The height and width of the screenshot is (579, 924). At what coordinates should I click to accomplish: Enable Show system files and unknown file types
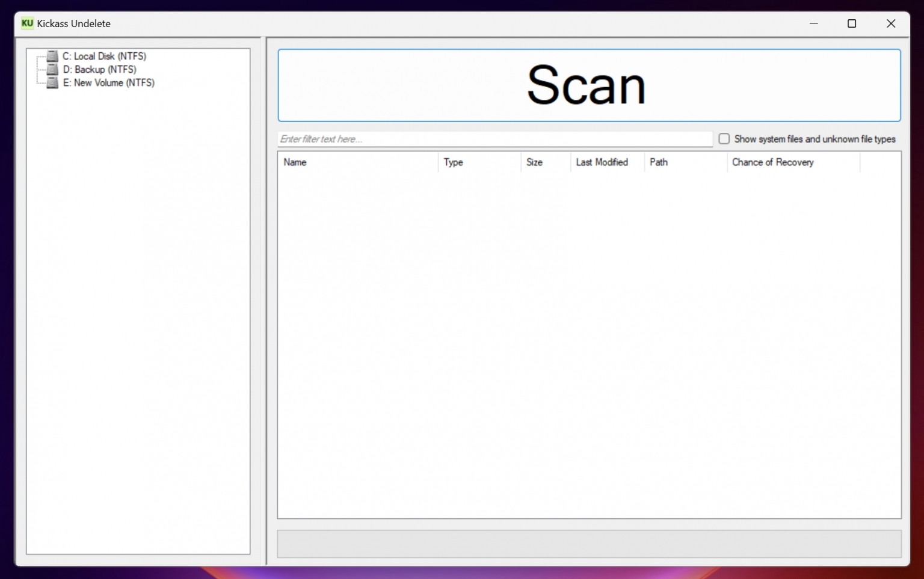[x=724, y=139]
